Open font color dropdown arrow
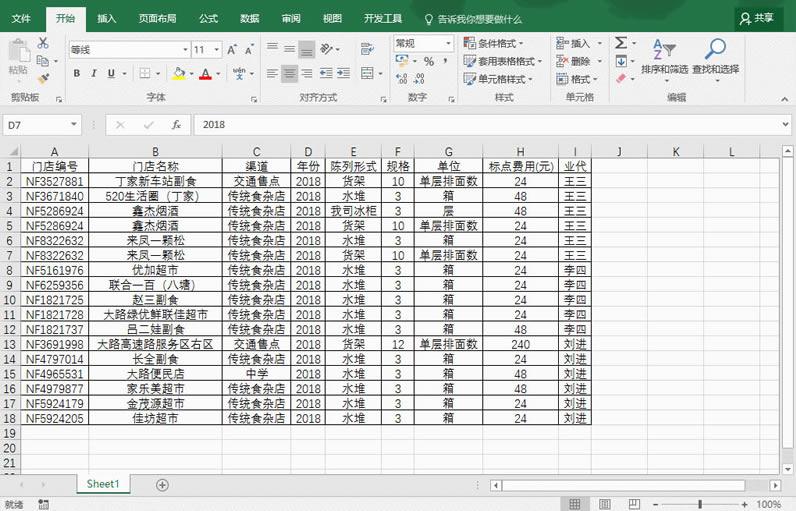The width and height of the screenshot is (796, 511). coord(218,74)
